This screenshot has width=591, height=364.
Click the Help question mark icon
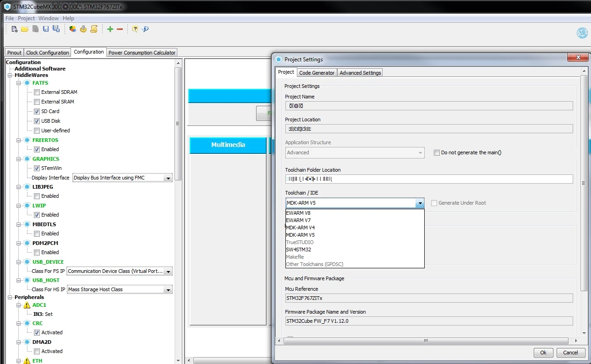pos(135,29)
